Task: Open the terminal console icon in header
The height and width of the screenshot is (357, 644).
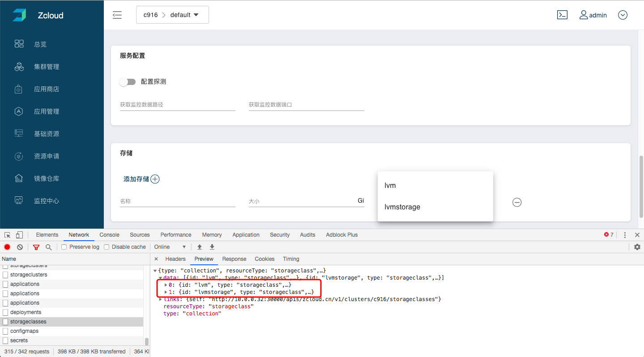Action: point(562,15)
